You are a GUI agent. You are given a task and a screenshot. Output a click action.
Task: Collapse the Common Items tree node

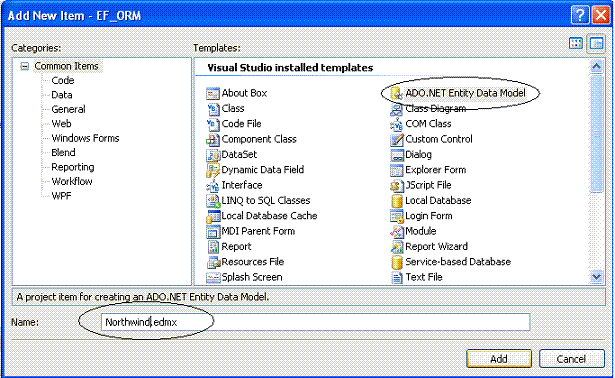coord(25,66)
